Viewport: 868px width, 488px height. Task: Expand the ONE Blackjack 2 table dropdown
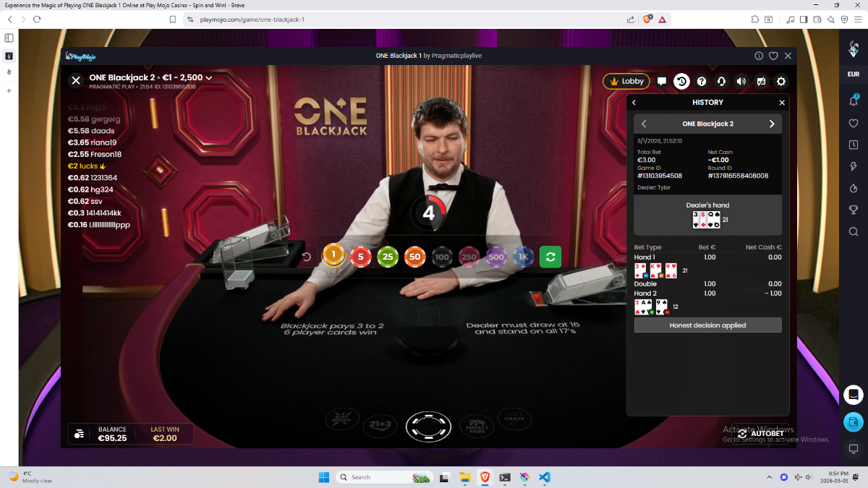click(209, 77)
